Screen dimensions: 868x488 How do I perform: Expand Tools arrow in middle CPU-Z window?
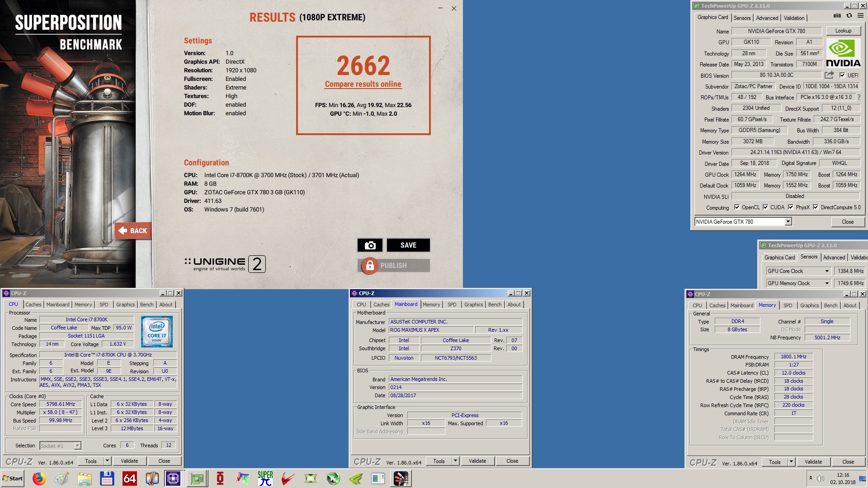point(455,461)
